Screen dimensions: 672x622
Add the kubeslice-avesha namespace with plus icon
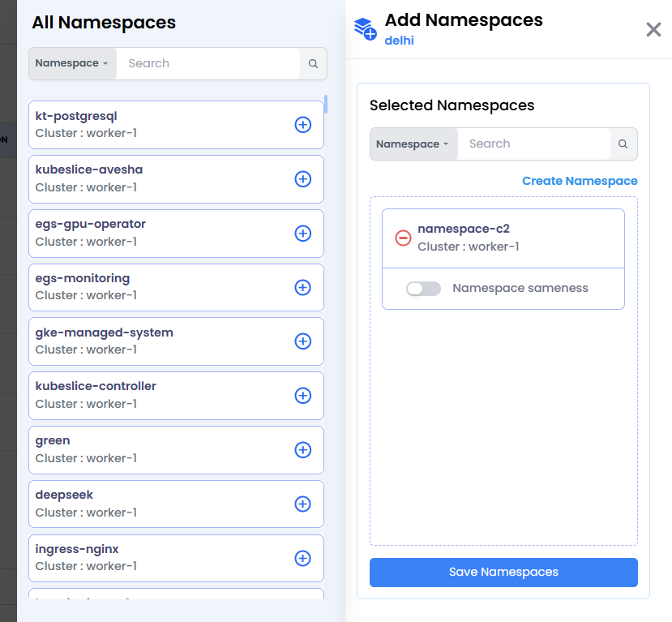302,179
